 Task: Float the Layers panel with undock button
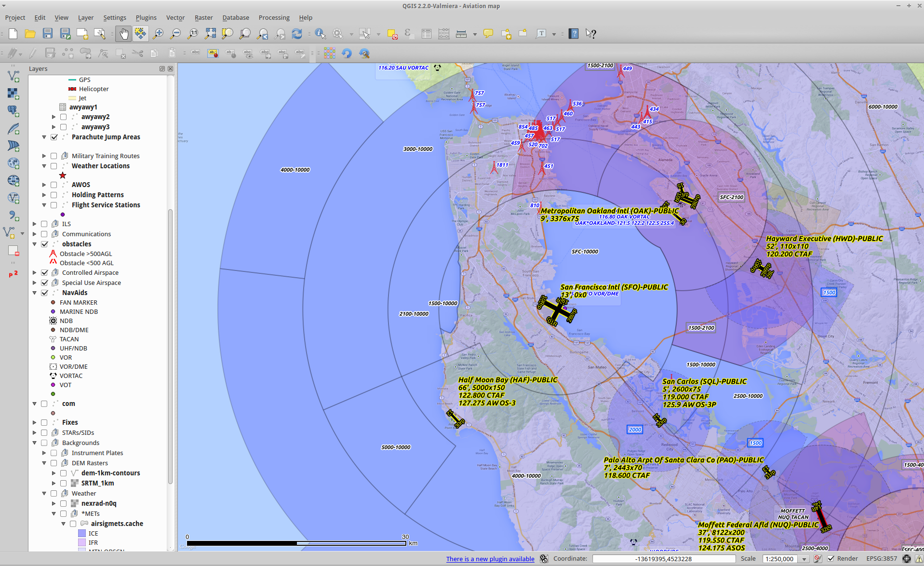point(162,69)
